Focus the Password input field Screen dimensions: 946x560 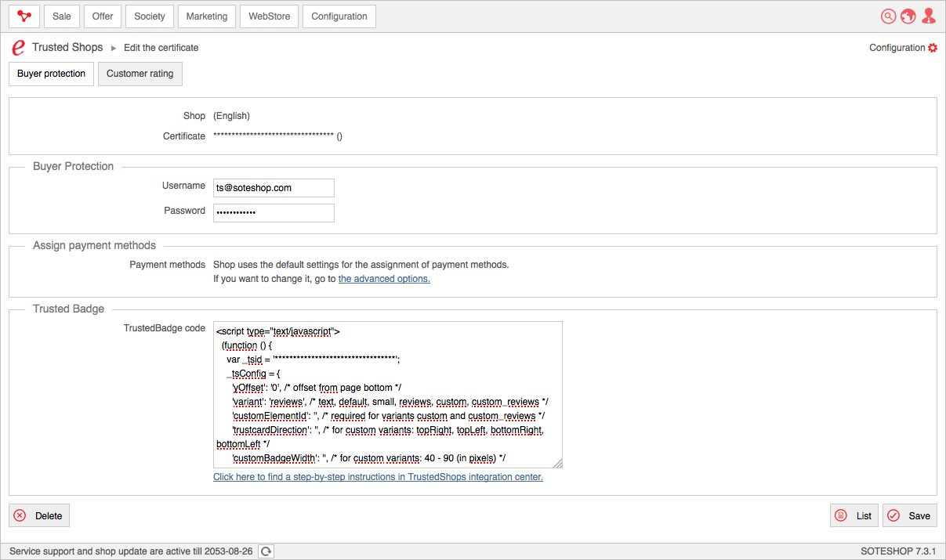(x=274, y=213)
